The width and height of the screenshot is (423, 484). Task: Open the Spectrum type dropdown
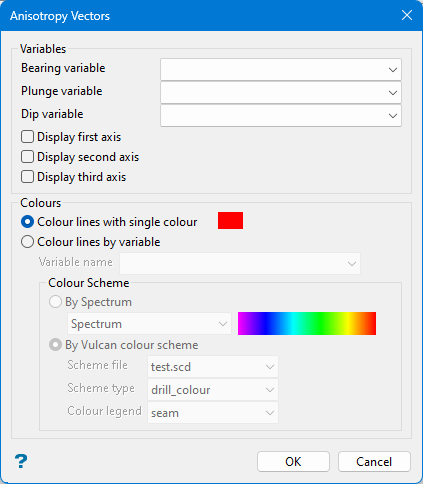coord(149,324)
